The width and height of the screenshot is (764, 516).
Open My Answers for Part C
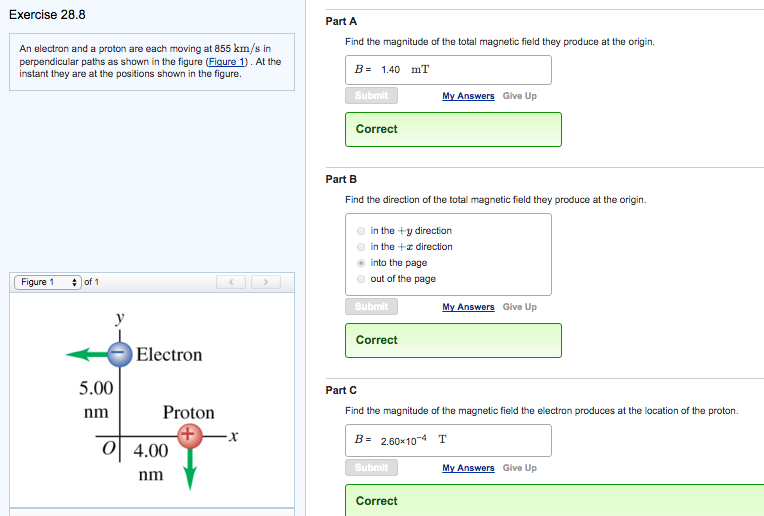tap(468, 468)
